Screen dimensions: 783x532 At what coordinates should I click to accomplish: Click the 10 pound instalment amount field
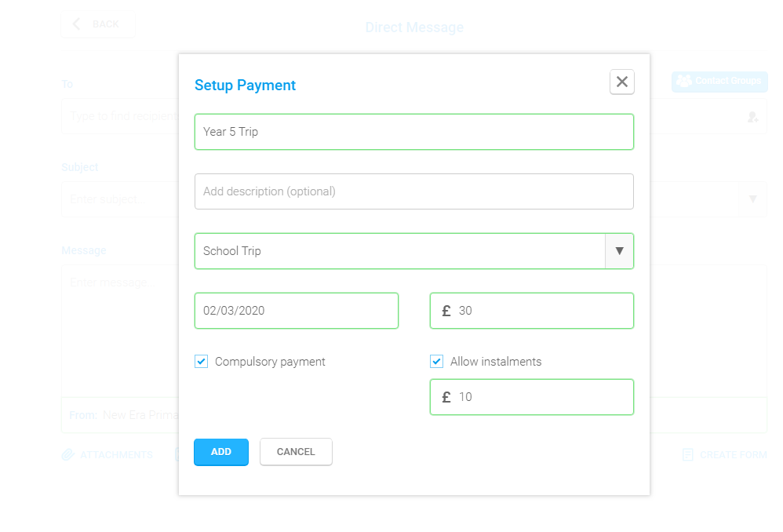click(532, 397)
